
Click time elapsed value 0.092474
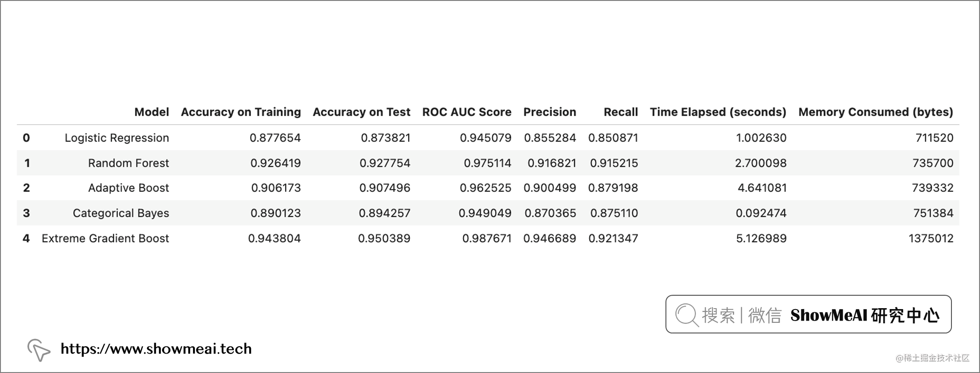[x=761, y=213]
